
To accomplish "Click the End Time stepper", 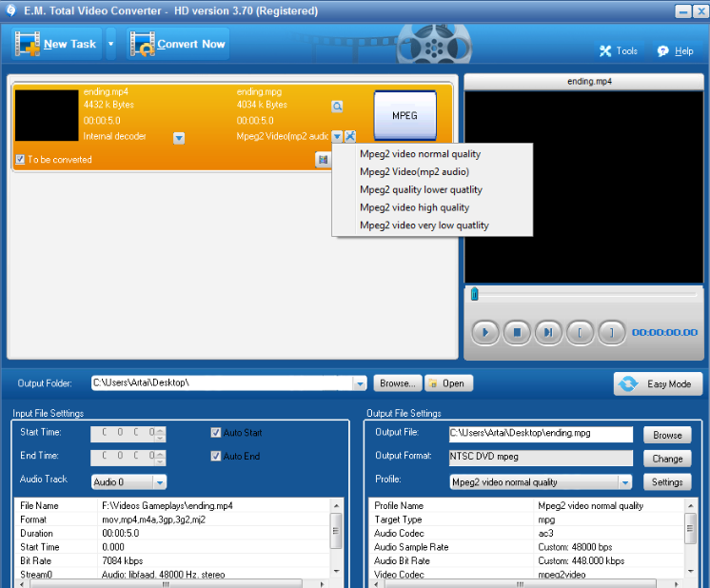I will 160,458.
